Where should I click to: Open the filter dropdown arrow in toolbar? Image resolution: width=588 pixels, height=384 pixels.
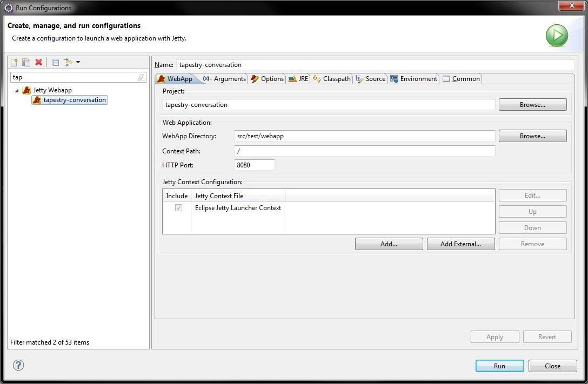click(x=78, y=62)
